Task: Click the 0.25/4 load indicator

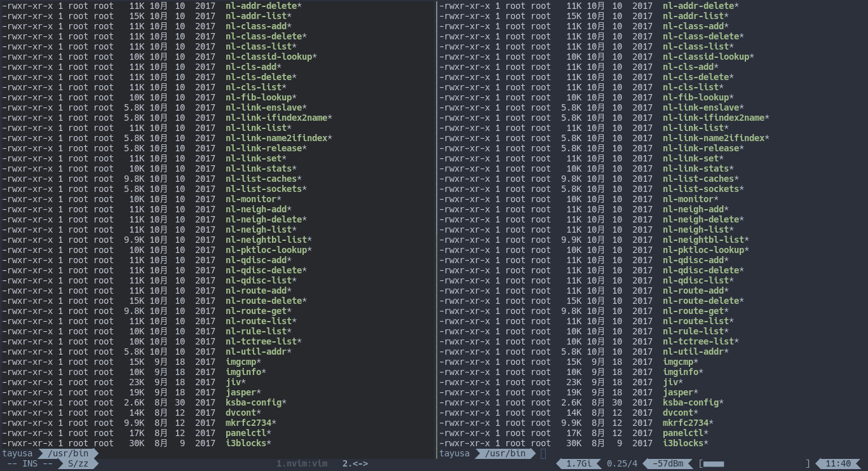Action: [x=622, y=463]
